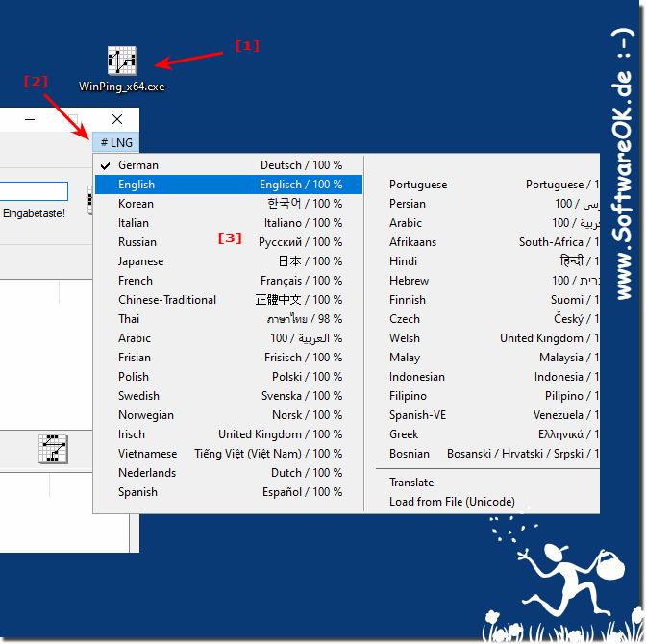Choose Nederlands (Dutch) entry
This screenshot has width=646, height=644.
point(229,473)
